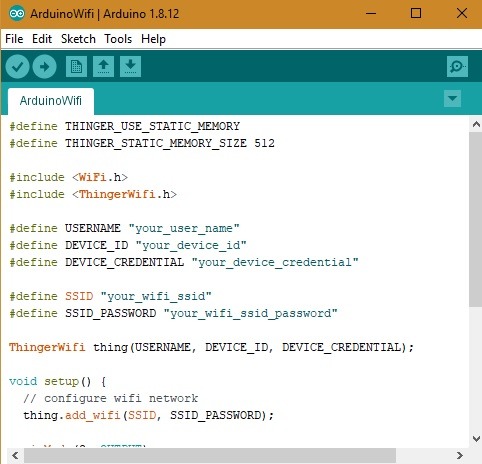The height and width of the screenshot is (464, 482).
Task: Click THINGER_USE_STATIC_MEMORY in the code
Action: [x=152, y=126]
